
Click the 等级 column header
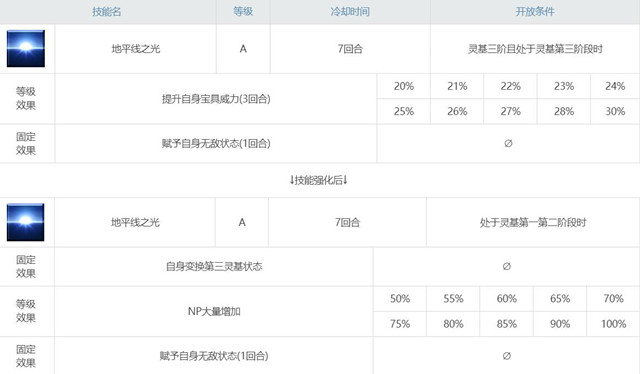[243, 11]
